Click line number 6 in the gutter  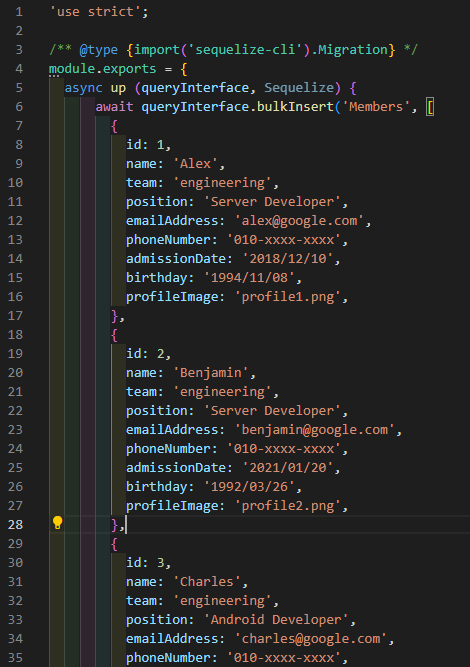click(x=19, y=107)
